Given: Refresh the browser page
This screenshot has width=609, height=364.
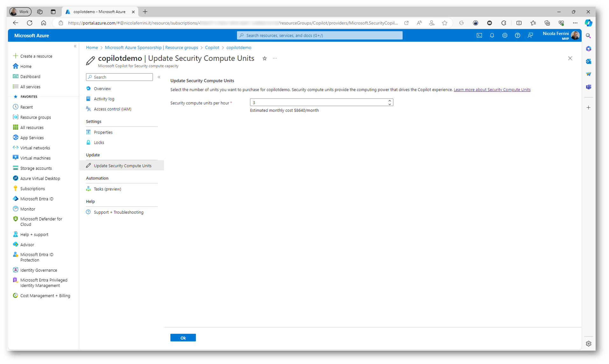Looking at the screenshot, I should [30, 23].
